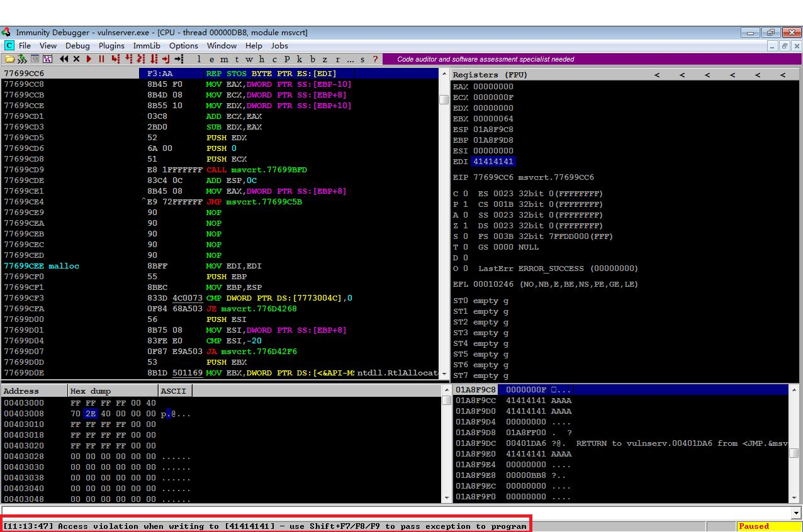Select the EDI register value 41414141
803x532 pixels.
[x=493, y=162]
